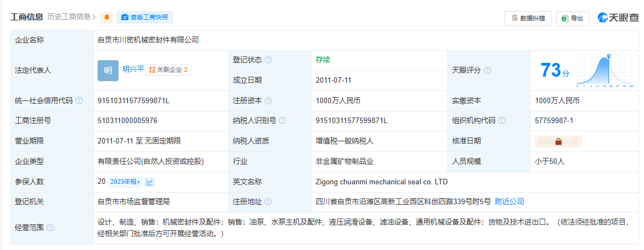Expand the 2023年报 dropdown

tap(125, 182)
